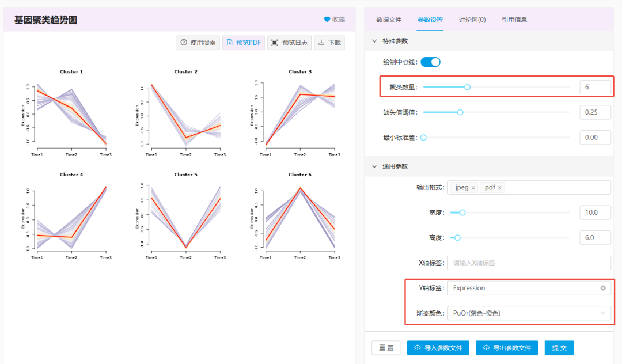Click the 提交 submit button
The height and width of the screenshot is (364, 622).
point(558,347)
